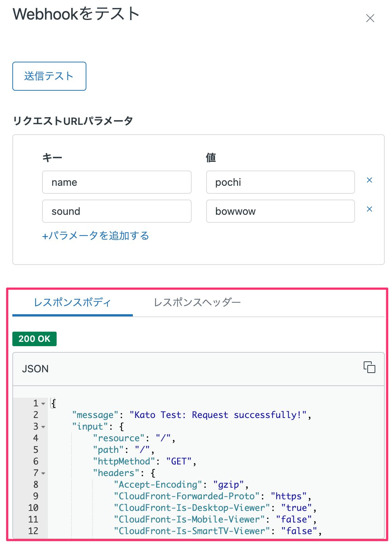Click the 200 OK status badge
The height and width of the screenshot is (545, 392).
34,339
